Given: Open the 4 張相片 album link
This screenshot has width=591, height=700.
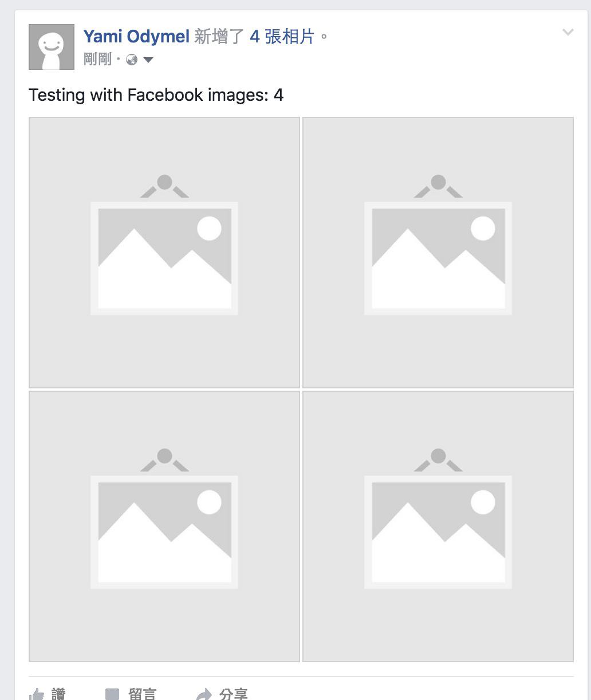Looking at the screenshot, I should coord(282,37).
